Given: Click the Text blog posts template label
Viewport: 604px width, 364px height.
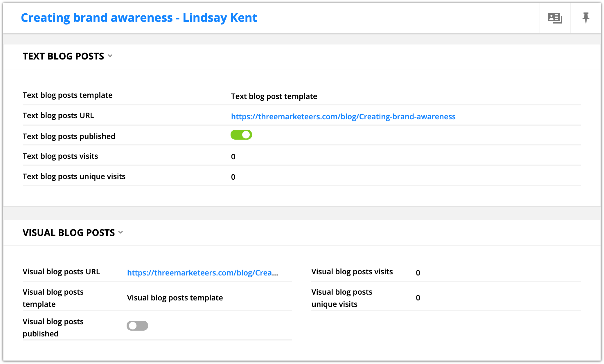Looking at the screenshot, I should click(67, 95).
